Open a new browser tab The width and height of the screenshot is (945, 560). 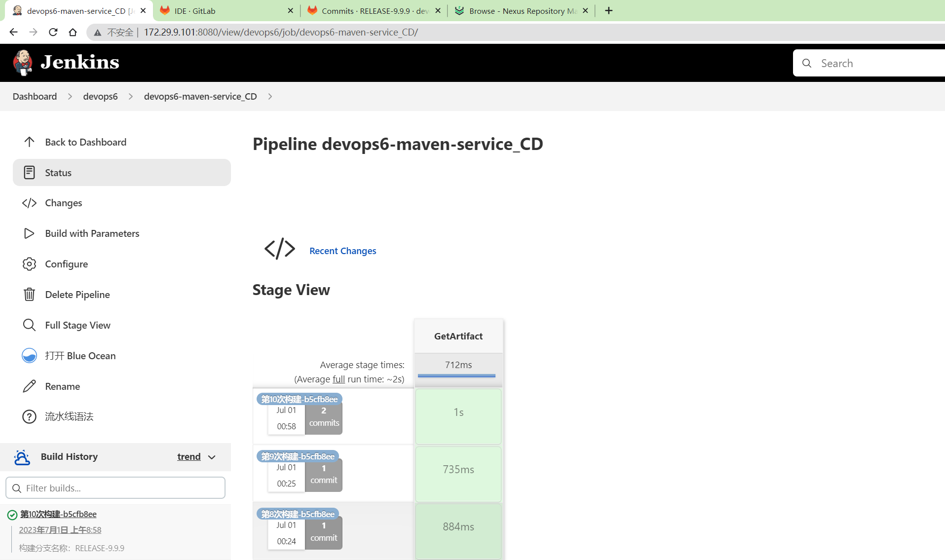(x=608, y=10)
